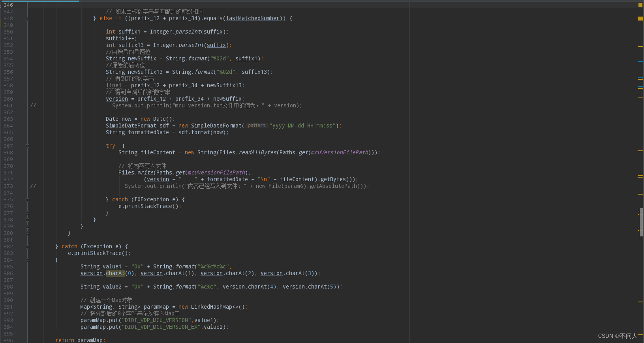This screenshot has width=644, height=343.
Task: Click line number 386 in the gutter
Action: click(8, 274)
